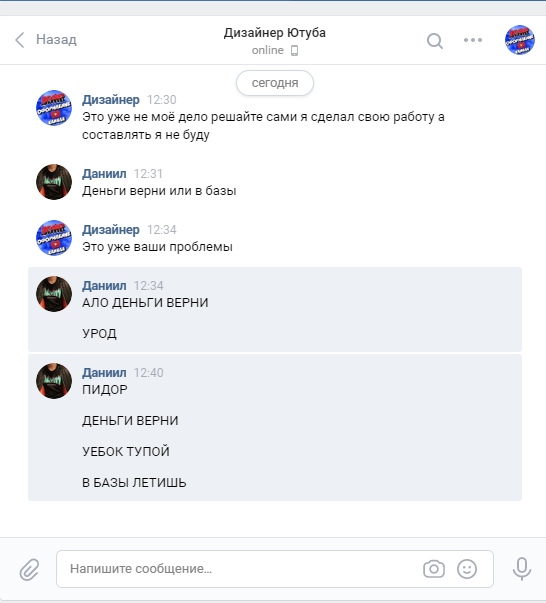Open chat avatar in header corner
Image resolution: width=546 pixels, height=603 pixels.
pos(520,40)
